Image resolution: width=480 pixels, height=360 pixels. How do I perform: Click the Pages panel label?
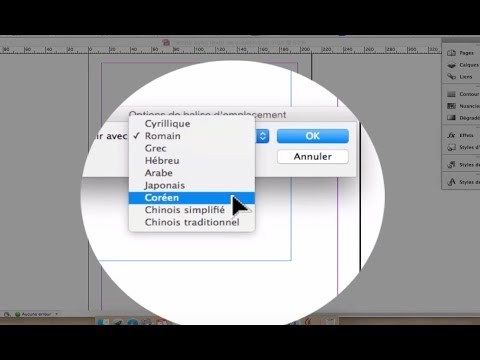pos(466,53)
